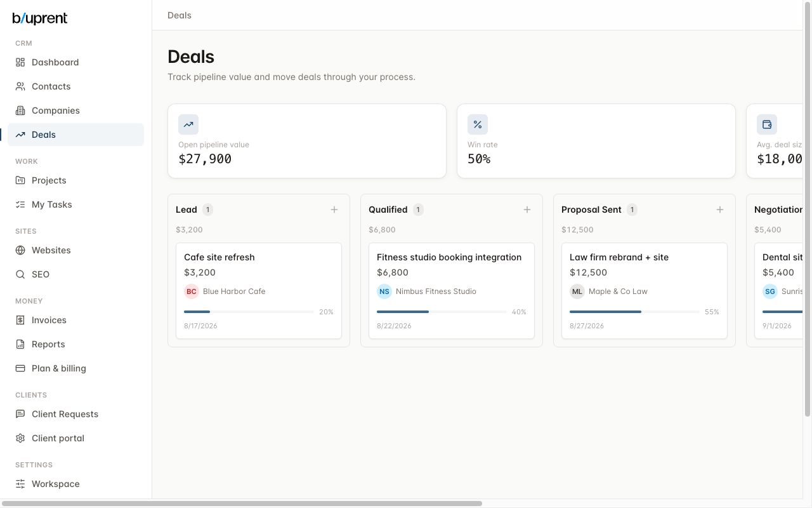Click the Projects folder icon
Screen dimensions: 812x508
20,180
